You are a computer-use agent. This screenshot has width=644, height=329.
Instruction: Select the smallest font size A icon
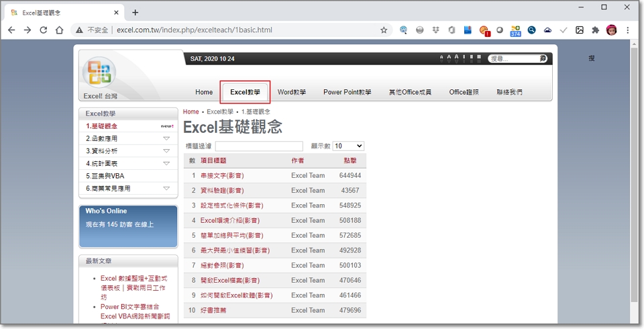[x=441, y=59]
